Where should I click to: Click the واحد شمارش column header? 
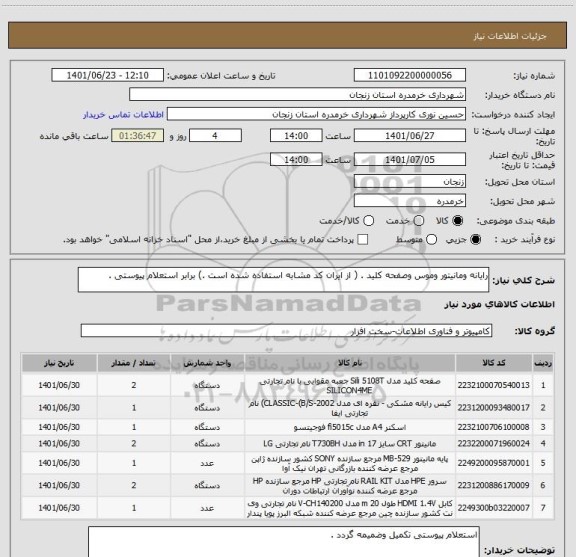click(x=207, y=363)
